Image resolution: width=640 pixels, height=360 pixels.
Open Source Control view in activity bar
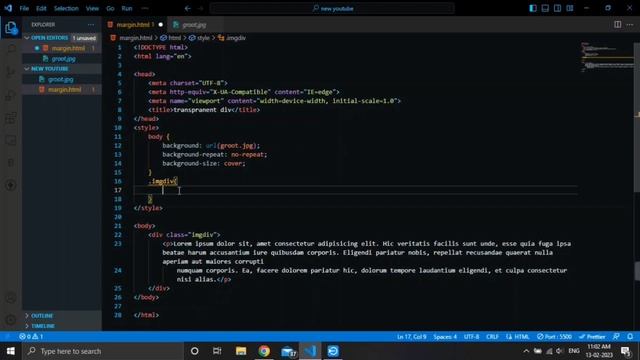[11, 72]
